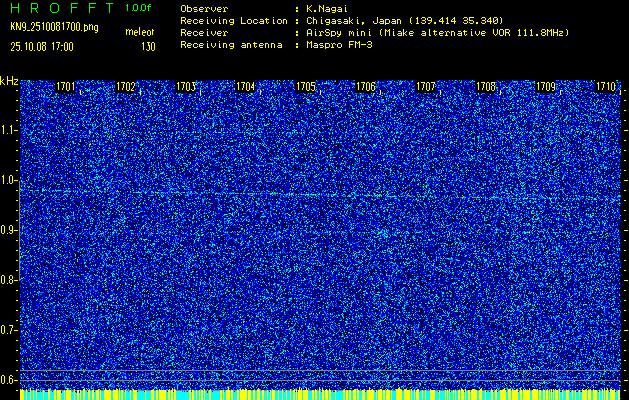Click the 1702 time marker
Screen dimensions: 629x400
point(126,87)
